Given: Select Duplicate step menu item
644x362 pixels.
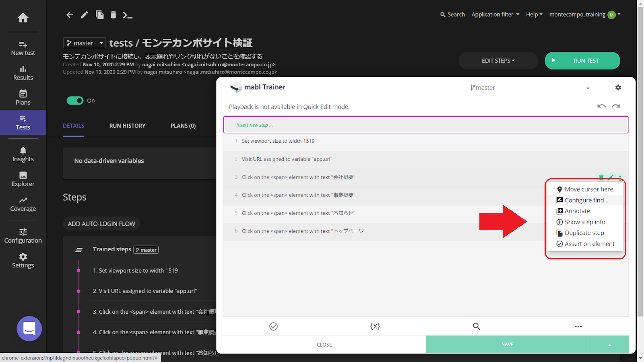Looking at the screenshot, I should tap(585, 233).
